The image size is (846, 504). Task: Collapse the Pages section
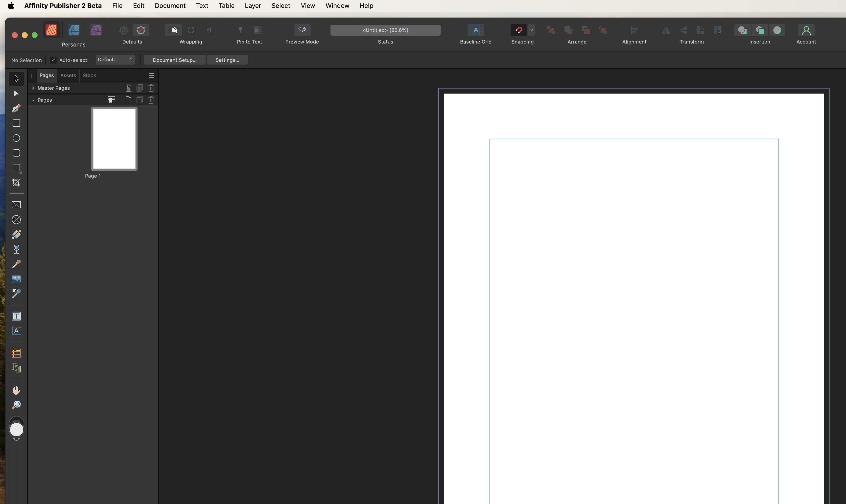coord(33,100)
